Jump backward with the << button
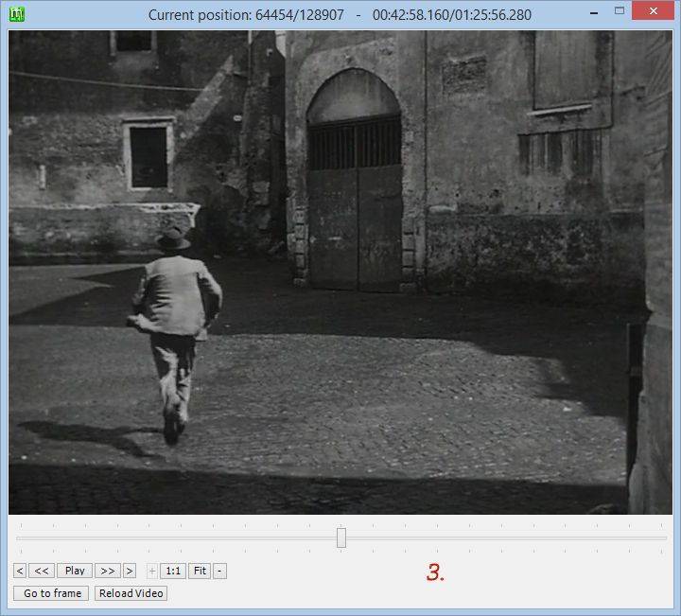681x616 pixels. coord(42,571)
